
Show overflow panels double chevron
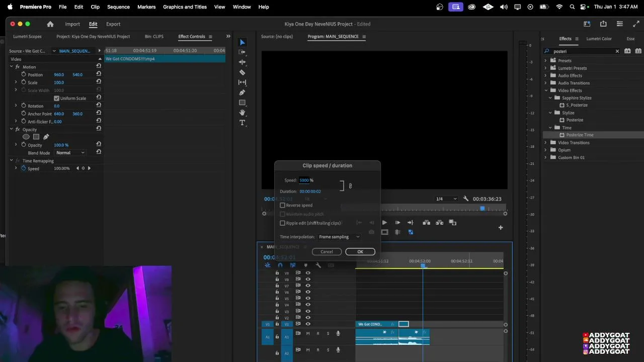(228, 36)
